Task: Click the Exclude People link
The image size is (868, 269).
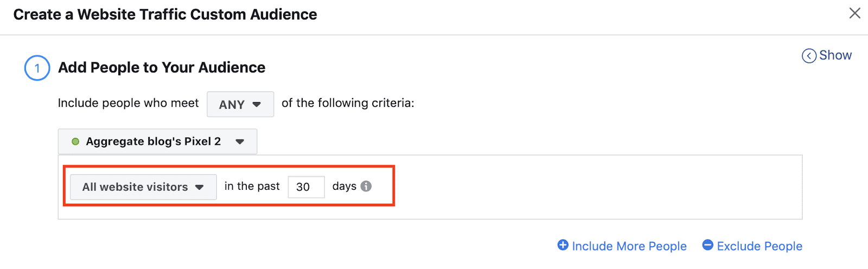Action: tap(759, 246)
